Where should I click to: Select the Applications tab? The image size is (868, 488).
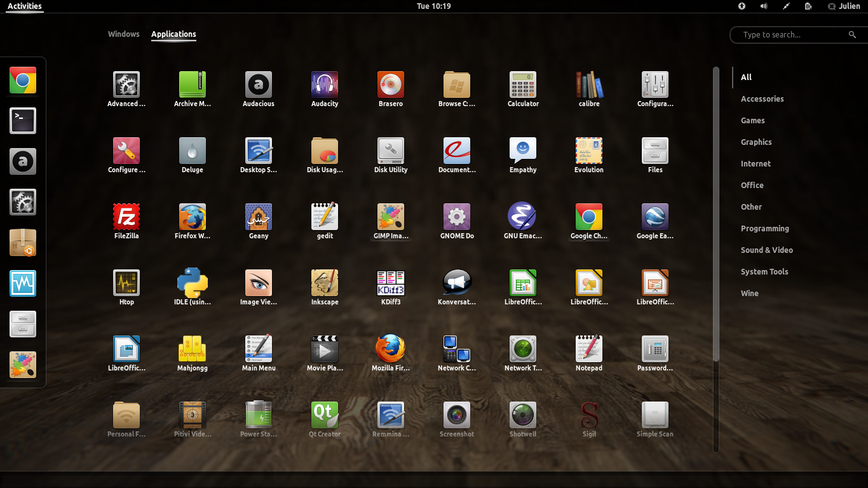[x=173, y=34]
